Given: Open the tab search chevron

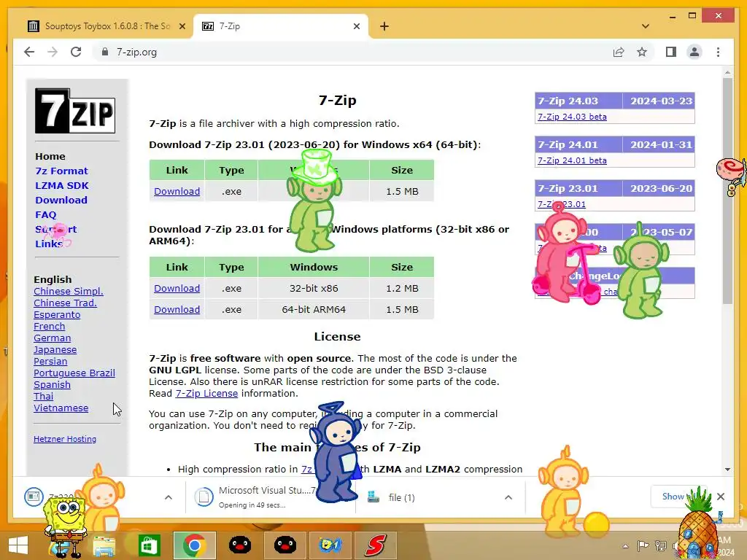Looking at the screenshot, I should (646, 26).
